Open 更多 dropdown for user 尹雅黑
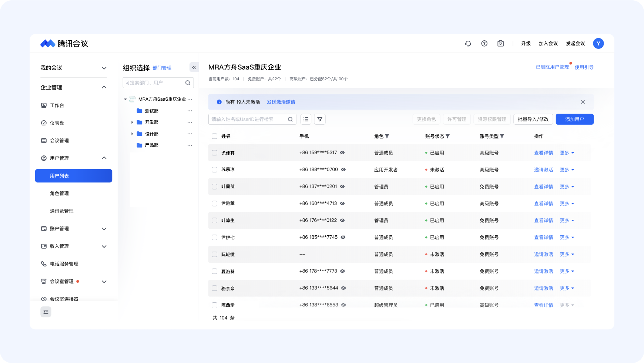 (x=567, y=204)
